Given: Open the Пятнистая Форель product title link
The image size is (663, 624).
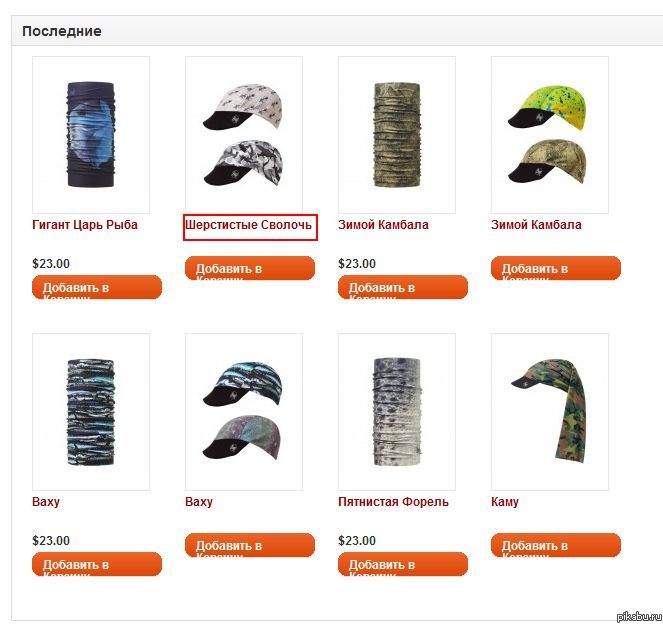Looking at the screenshot, I should (x=393, y=502).
